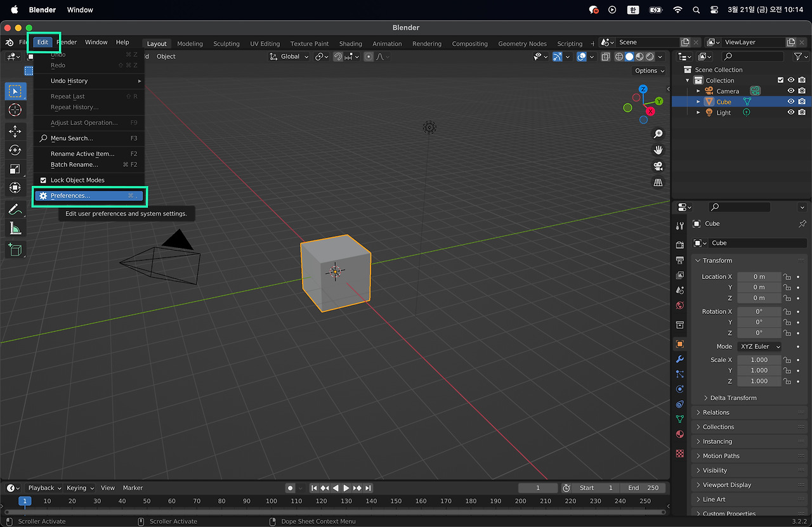This screenshot has height=527, width=812.
Task: Toggle the Location X lock icon
Action: click(787, 277)
